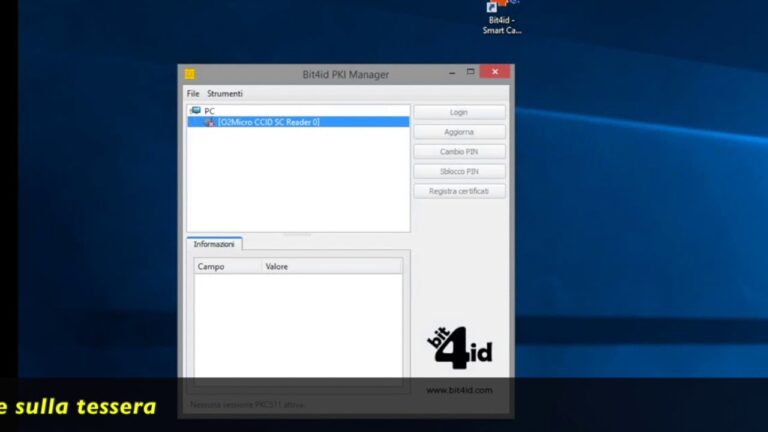Switch to the Informazioni tab
Viewport: 768px width, 432px height.
click(x=214, y=244)
